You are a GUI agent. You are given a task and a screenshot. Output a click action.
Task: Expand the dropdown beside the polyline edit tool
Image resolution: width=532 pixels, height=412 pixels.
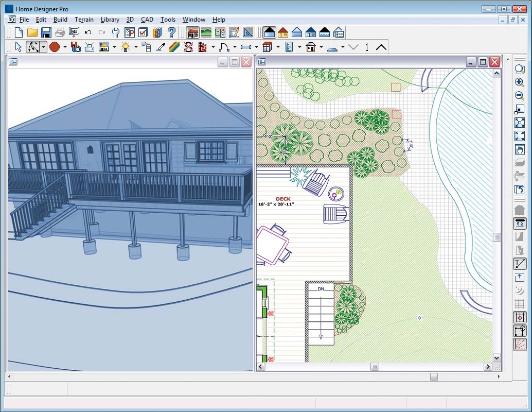point(43,47)
